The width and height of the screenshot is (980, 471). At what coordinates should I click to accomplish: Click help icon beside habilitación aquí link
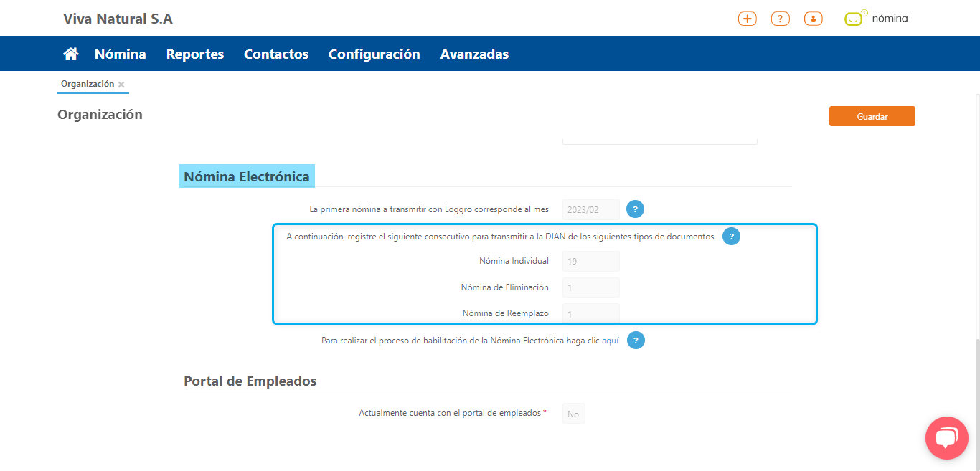[x=636, y=341]
